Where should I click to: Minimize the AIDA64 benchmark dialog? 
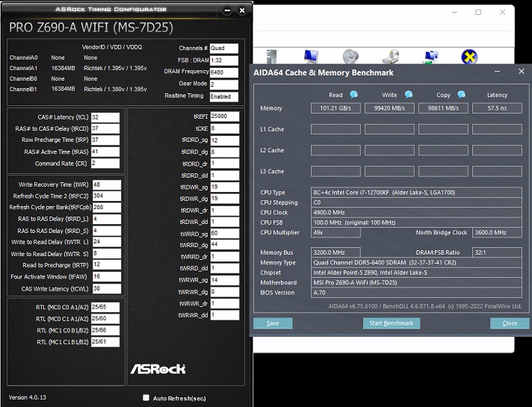[497, 72]
